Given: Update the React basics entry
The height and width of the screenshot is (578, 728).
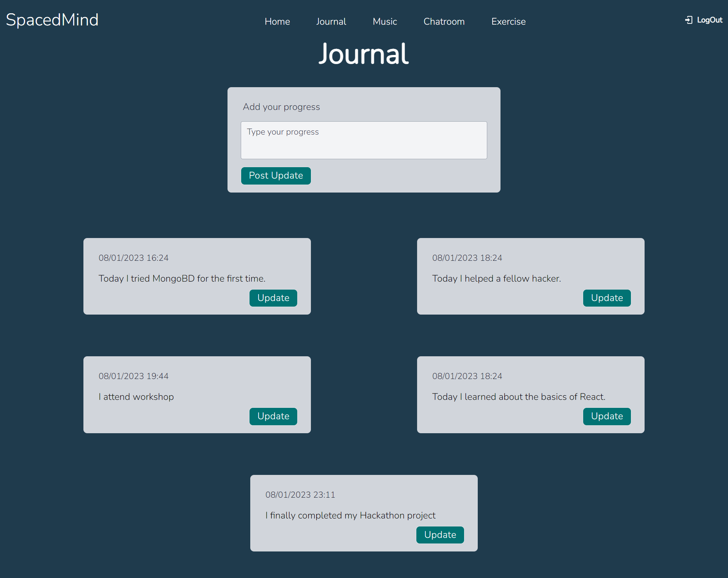Looking at the screenshot, I should tap(607, 416).
